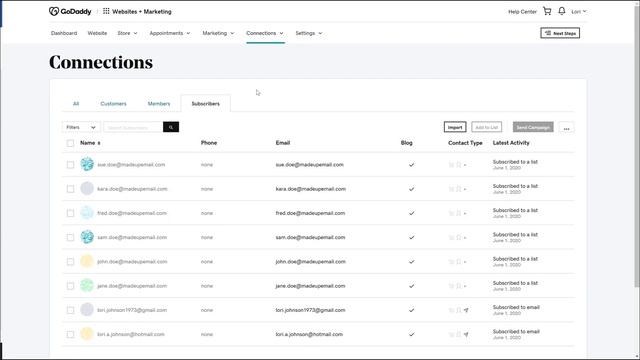The image size is (640, 360).
Task: Switch to the Customers tab
Action: 113,104
